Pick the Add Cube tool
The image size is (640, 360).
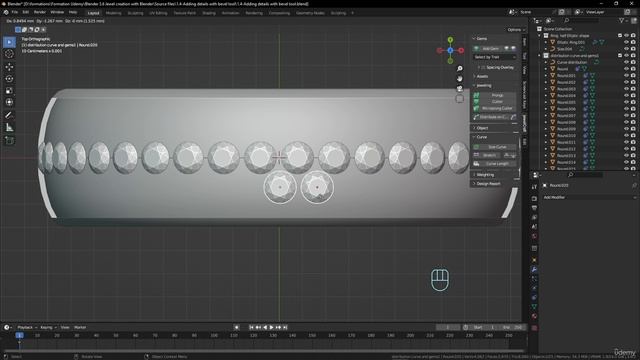point(9,141)
